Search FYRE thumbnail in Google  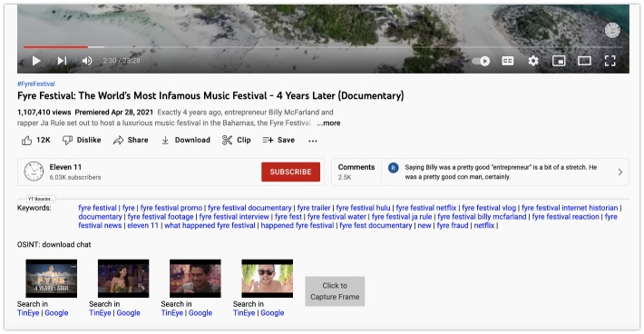tap(56, 312)
